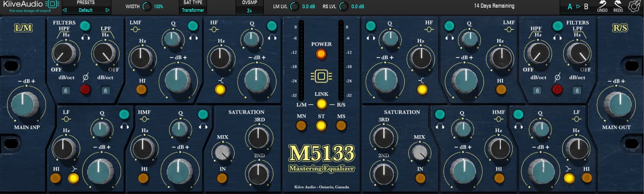The height and width of the screenshot is (194, 644).
Task: Click the L/M LF bell shape icon
Action: click(x=66, y=118)
